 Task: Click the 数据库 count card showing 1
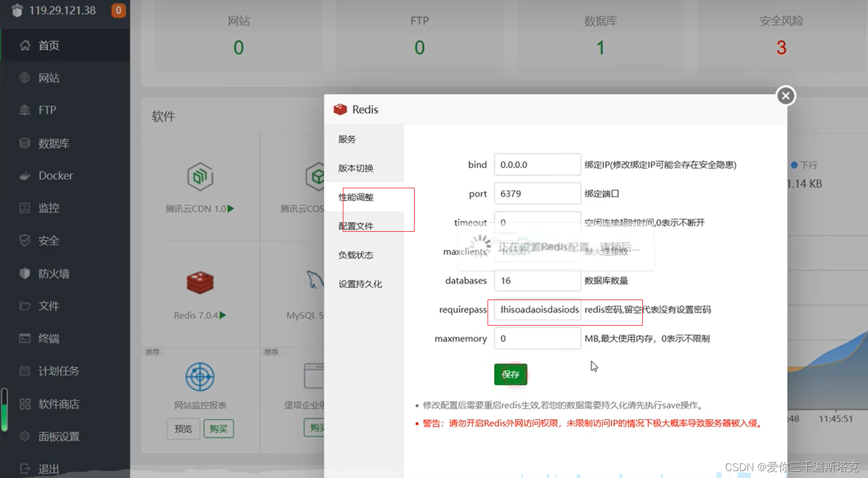600,36
